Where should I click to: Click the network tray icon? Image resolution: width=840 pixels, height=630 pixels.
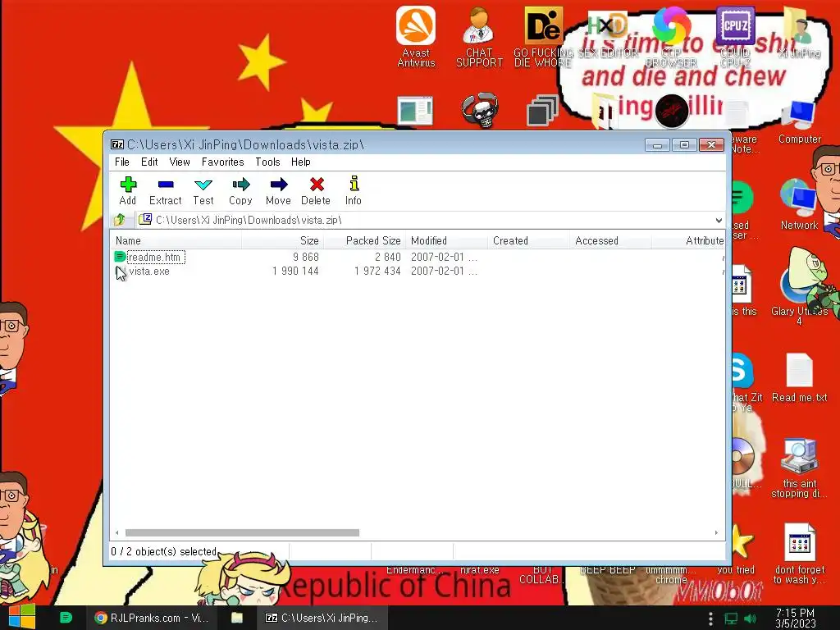(731, 619)
